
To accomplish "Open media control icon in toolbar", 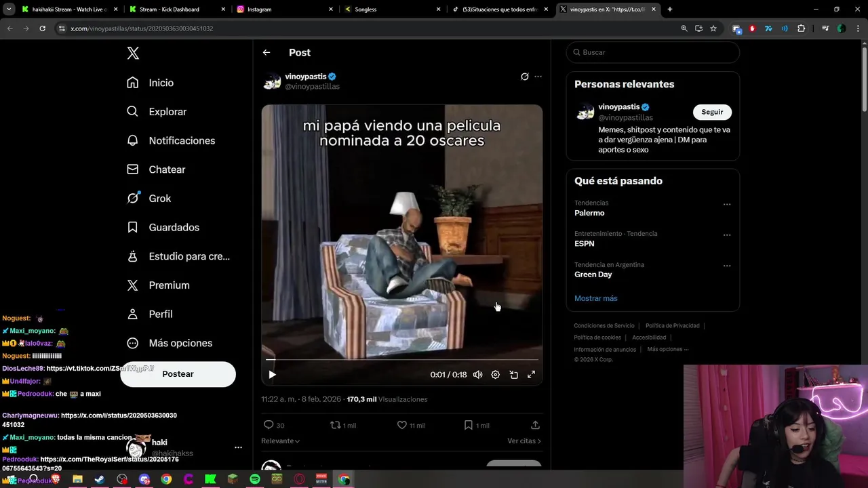I will [x=825, y=28].
